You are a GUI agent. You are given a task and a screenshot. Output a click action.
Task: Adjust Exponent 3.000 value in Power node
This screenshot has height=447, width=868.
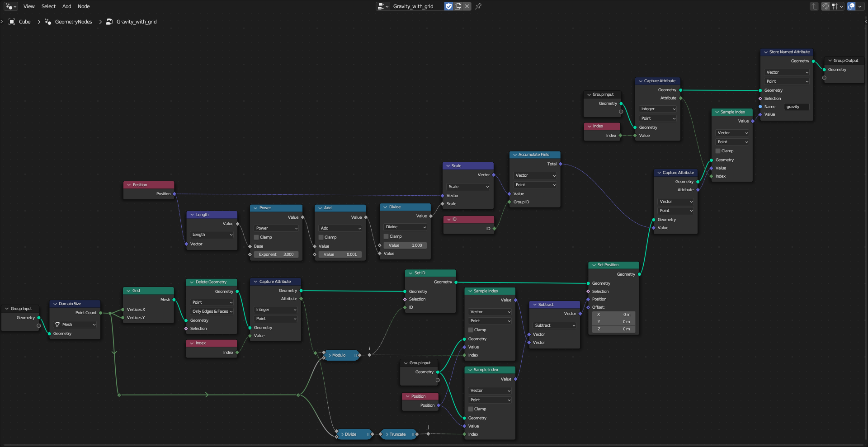(x=276, y=254)
